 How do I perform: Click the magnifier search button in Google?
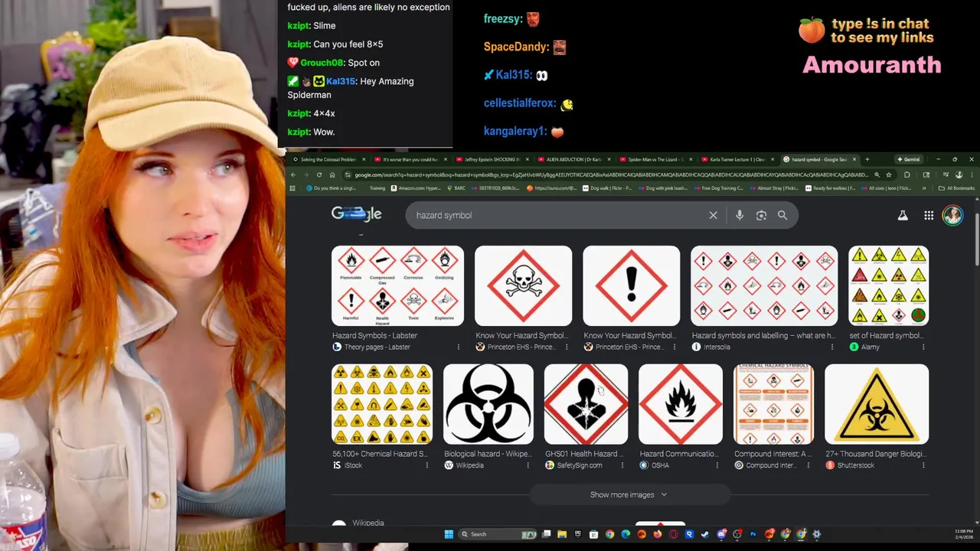[x=782, y=215]
